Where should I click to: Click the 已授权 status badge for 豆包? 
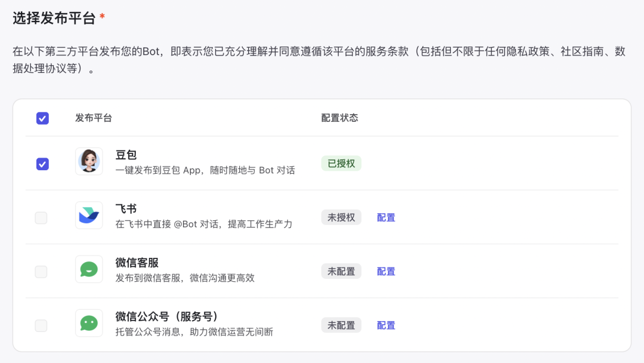[341, 163]
